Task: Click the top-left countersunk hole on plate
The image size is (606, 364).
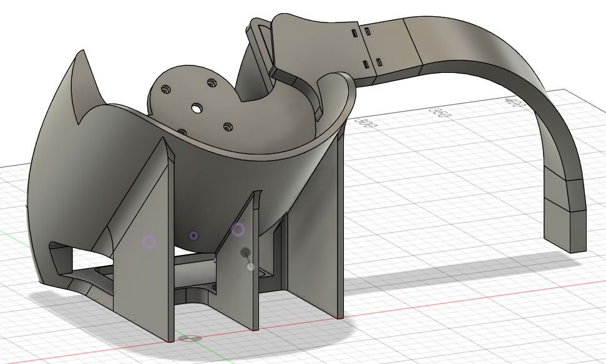Action: point(166,90)
